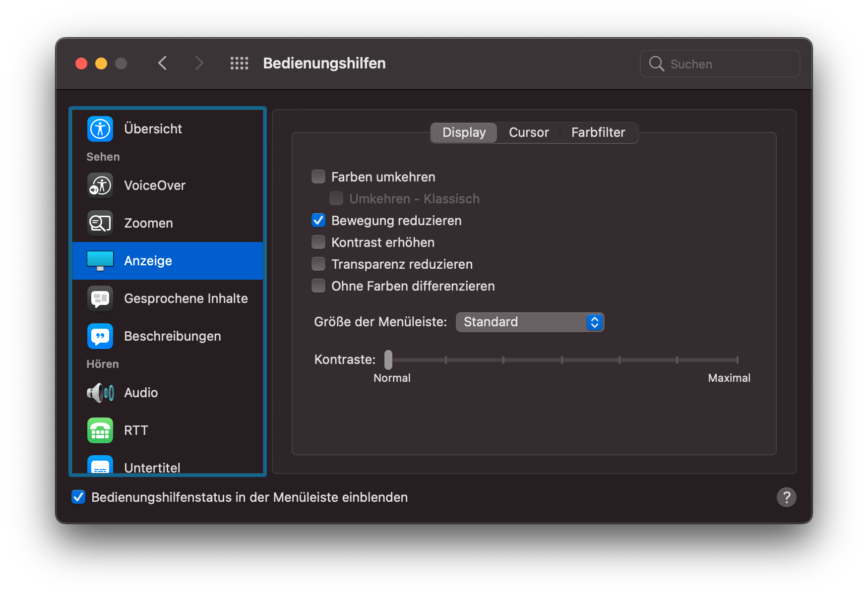868x597 pixels.
Task: Switch to the Cursor tab
Action: [528, 132]
